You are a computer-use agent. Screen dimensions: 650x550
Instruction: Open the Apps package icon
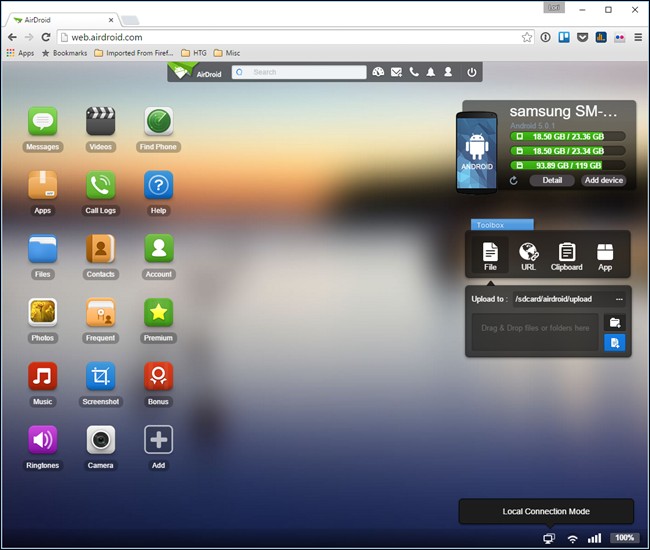click(42, 185)
